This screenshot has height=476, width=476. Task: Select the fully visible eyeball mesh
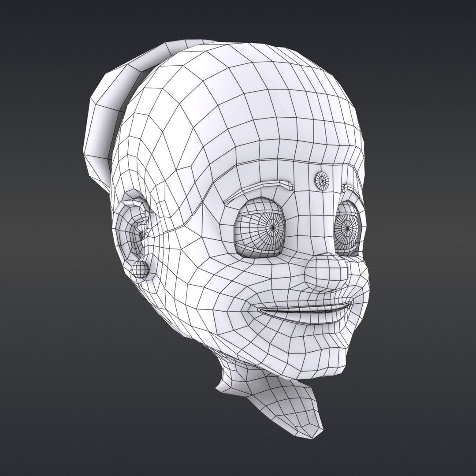tap(260, 227)
